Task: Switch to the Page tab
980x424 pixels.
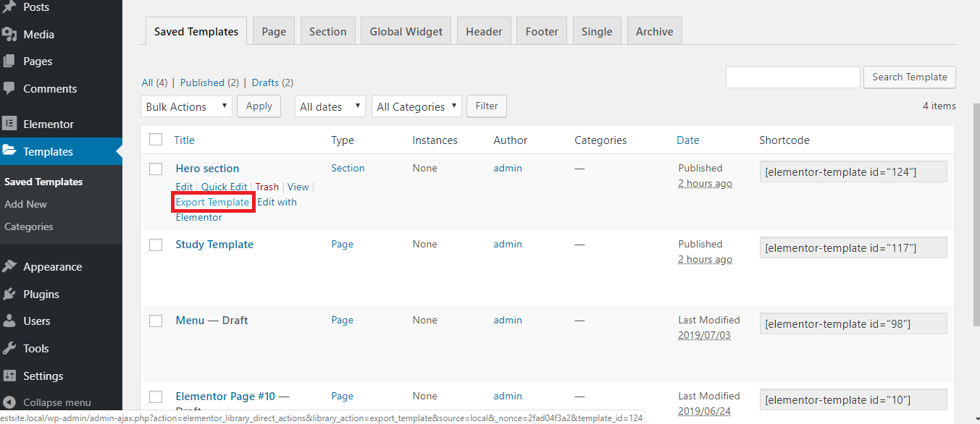Action: [274, 31]
